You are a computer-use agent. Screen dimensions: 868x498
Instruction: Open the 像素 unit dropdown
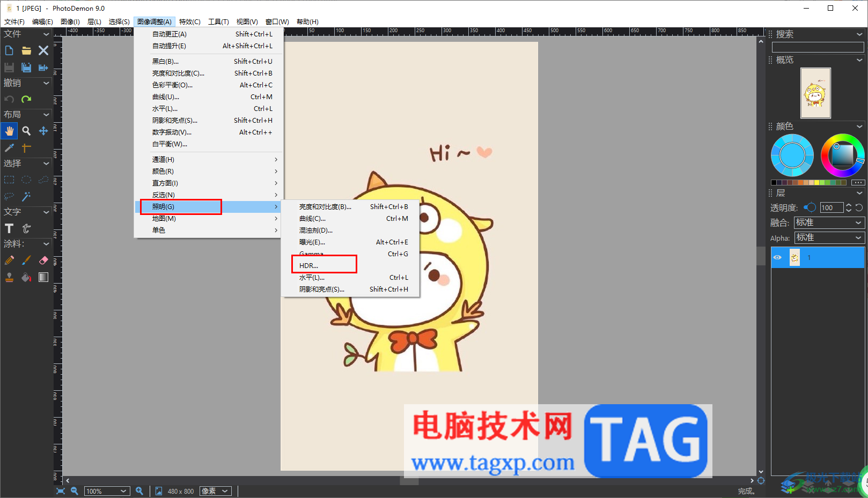point(216,491)
